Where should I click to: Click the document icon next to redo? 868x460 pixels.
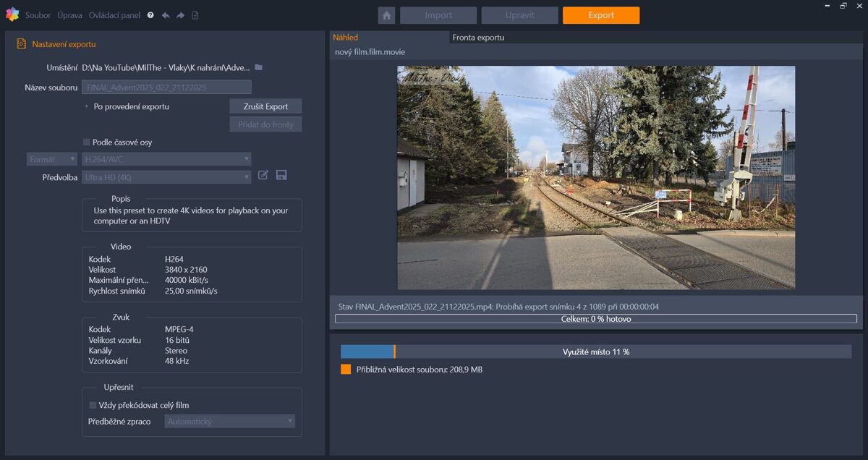[x=195, y=15]
